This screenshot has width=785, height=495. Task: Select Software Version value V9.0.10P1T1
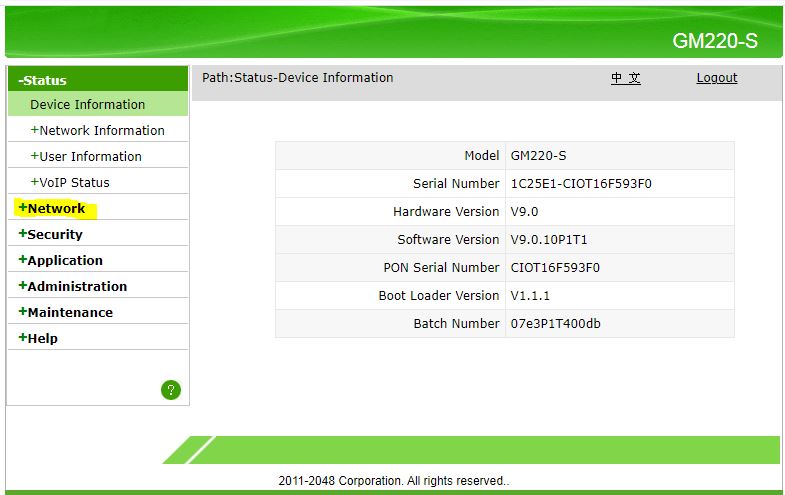pyautogui.click(x=549, y=240)
